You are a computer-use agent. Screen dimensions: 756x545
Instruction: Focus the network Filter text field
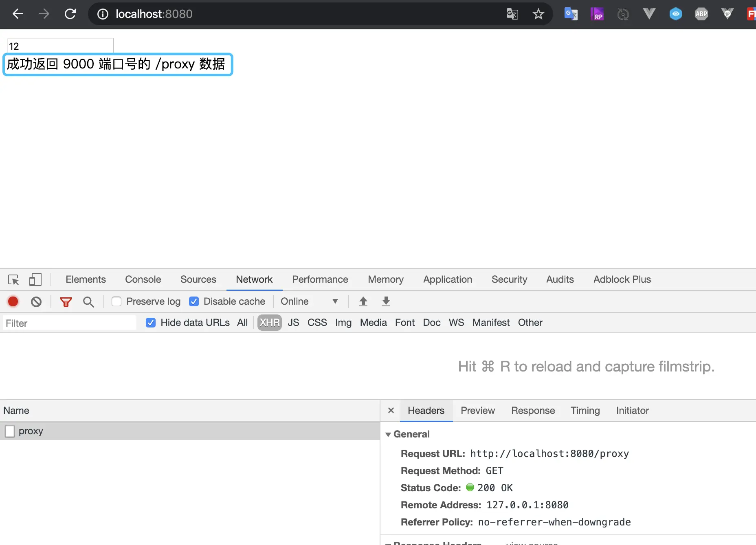[70, 323]
